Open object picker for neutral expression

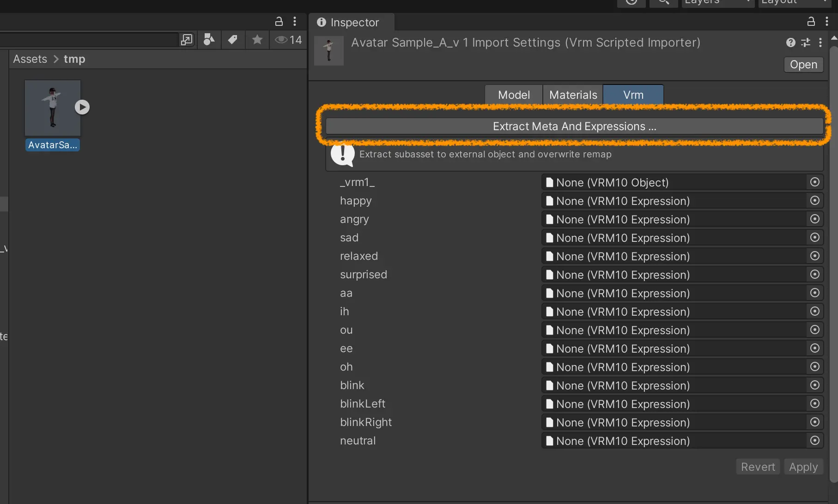[x=815, y=441]
